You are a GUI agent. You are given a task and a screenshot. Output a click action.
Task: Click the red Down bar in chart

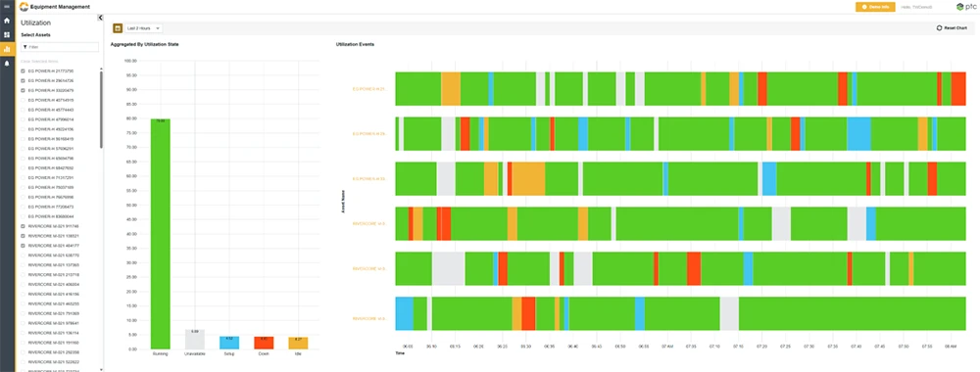tap(264, 343)
